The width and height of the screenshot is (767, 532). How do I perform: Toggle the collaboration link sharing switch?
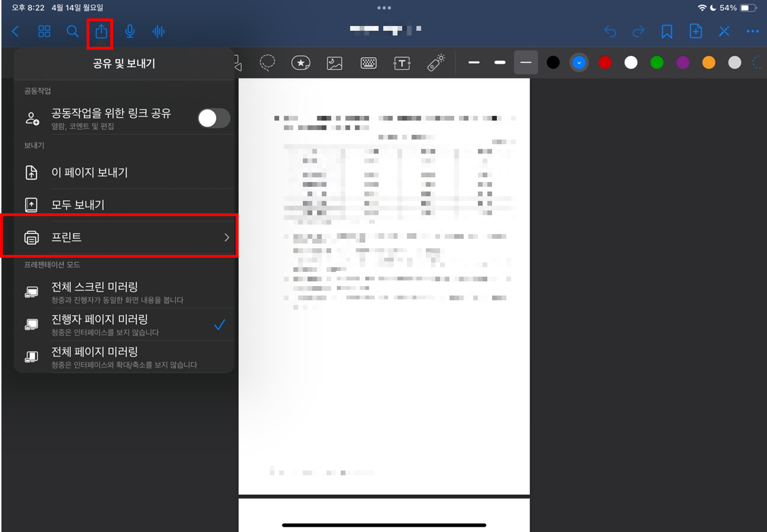pyautogui.click(x=213, y=118)
